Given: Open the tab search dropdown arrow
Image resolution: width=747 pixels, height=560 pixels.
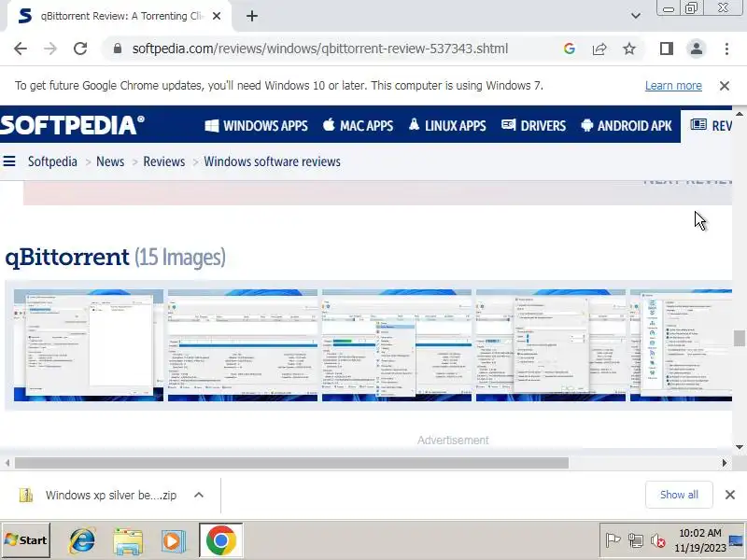Looking at the screenshot, I should tap(636, 16).
